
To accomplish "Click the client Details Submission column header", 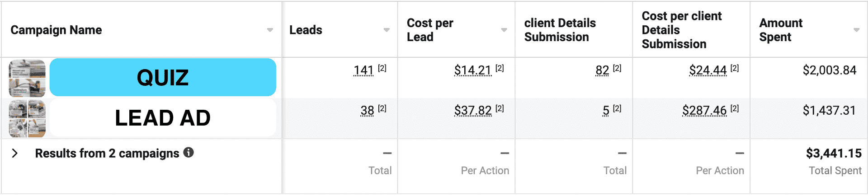I will (560, 30).
